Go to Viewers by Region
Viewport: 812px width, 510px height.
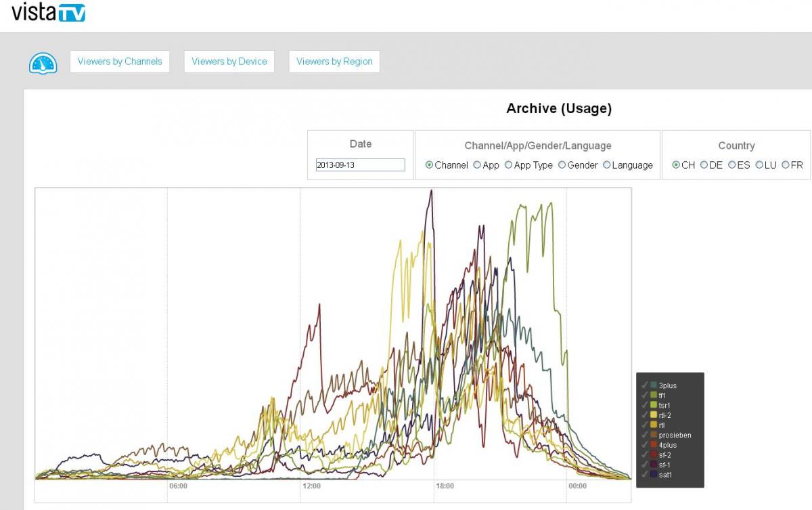[x=334, y=62]
